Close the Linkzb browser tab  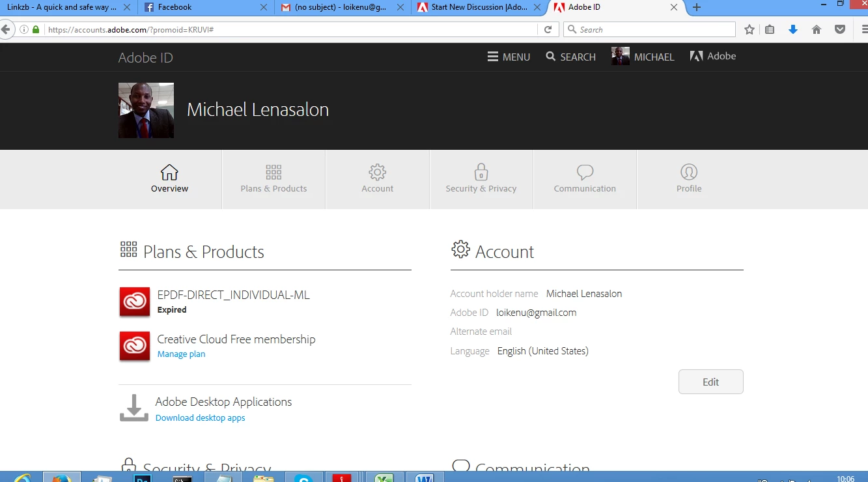[x=126, y=7]
